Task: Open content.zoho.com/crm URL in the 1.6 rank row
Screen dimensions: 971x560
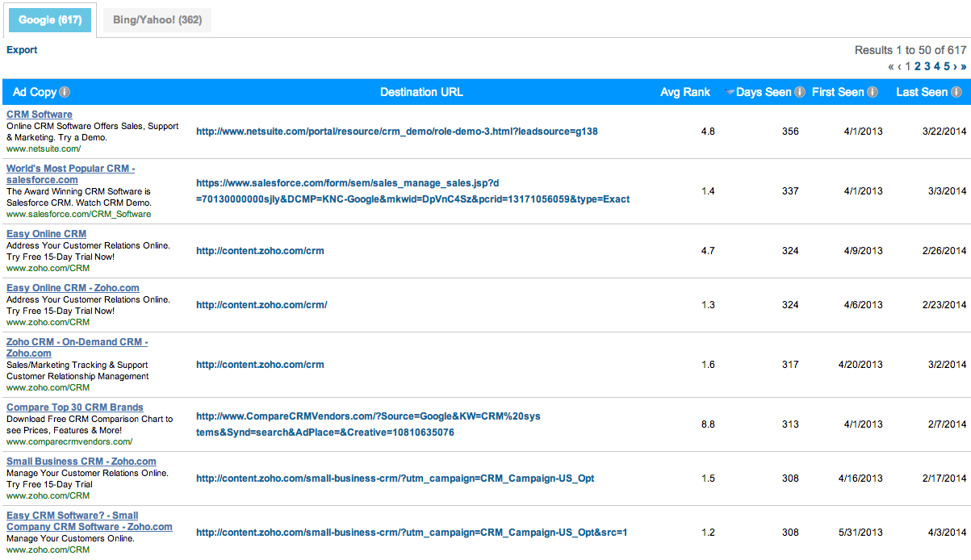Action: point(260,365)
